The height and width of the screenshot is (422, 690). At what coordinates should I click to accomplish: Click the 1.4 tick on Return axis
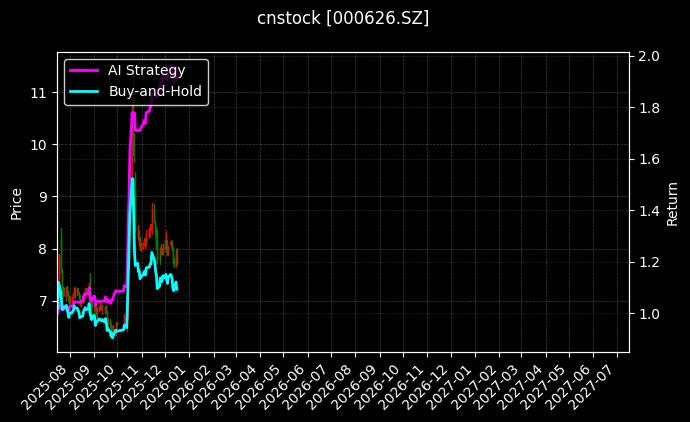(649, 211)
